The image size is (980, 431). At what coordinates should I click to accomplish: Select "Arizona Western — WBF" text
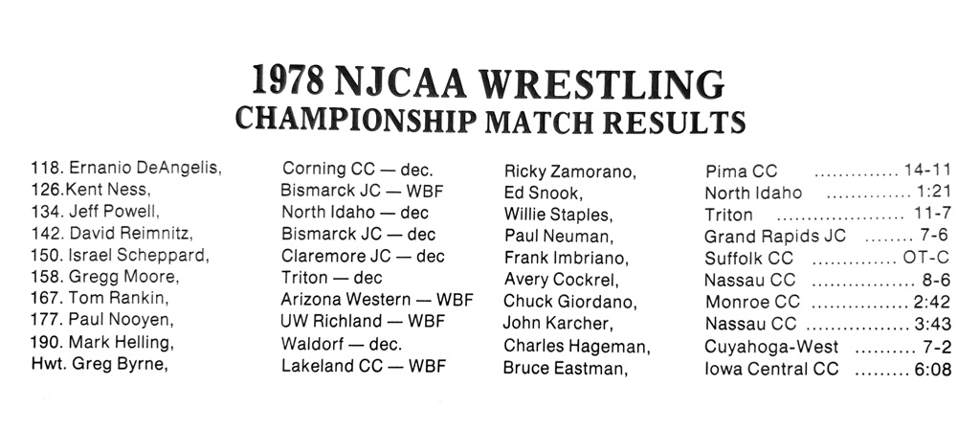pyautogui.click(x=376, y=300)
